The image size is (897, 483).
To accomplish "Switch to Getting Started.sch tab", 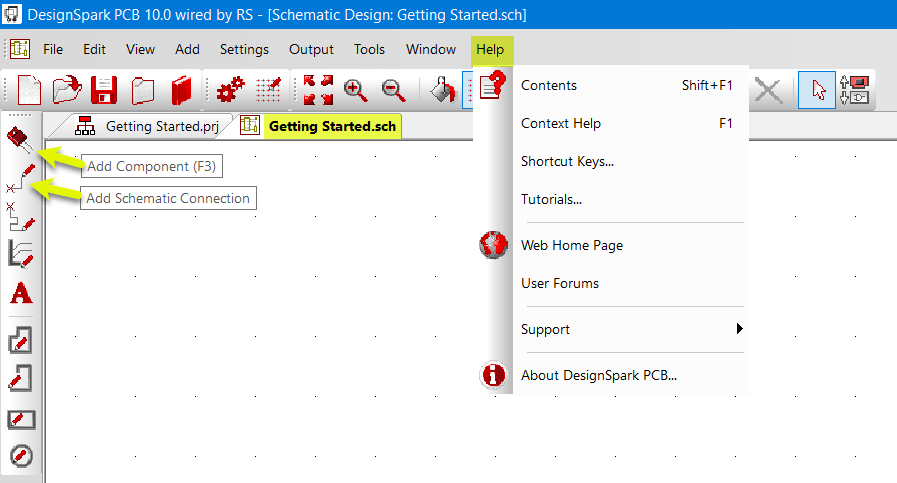I will point(320,126).
